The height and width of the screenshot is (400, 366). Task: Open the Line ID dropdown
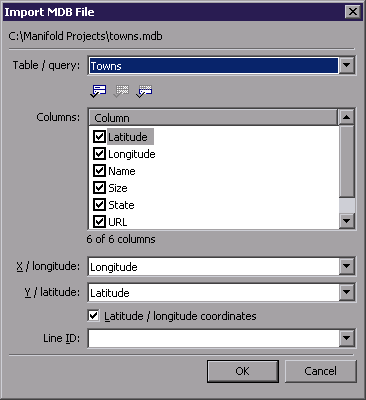pyautogui.click(x=347, y=338)
